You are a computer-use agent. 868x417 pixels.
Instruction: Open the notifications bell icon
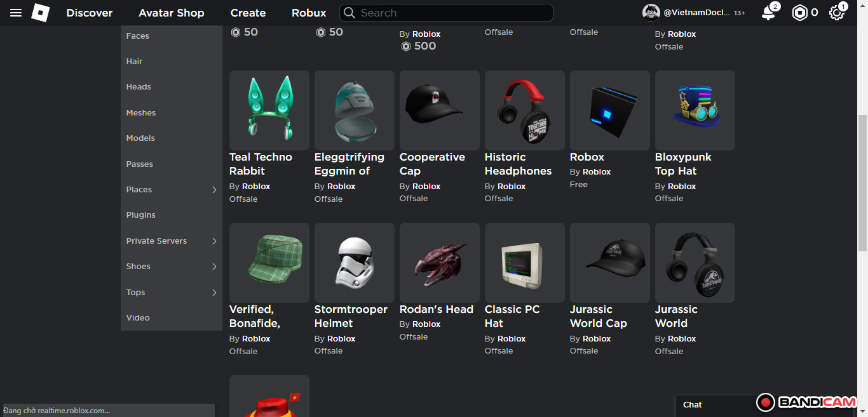click(x=768, y=13)
